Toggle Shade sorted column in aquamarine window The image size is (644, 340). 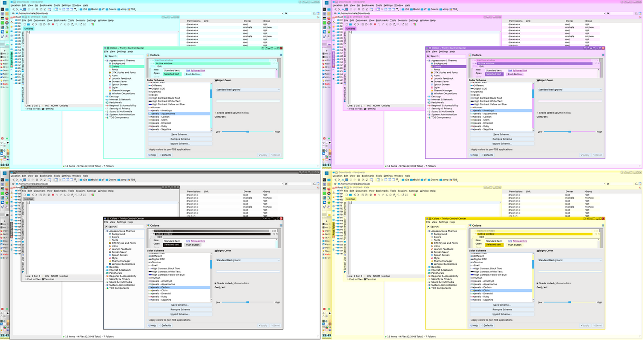216,113
